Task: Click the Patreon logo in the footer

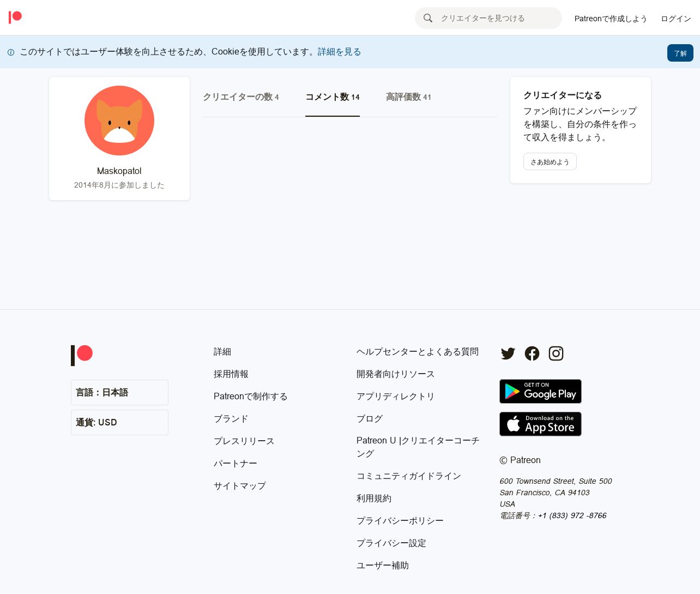Action: pyautogui.click(x=82, y=355)
